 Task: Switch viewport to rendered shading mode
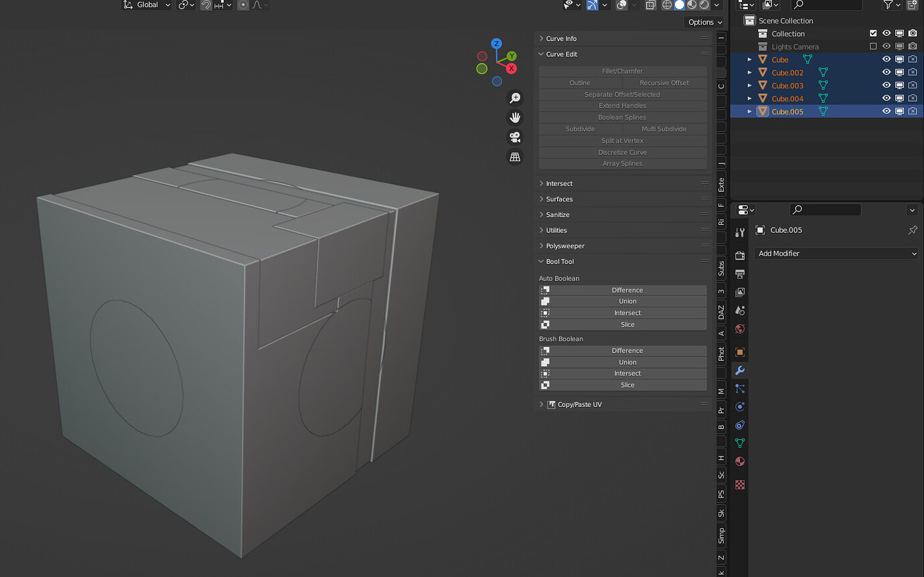tap(703, 5)
